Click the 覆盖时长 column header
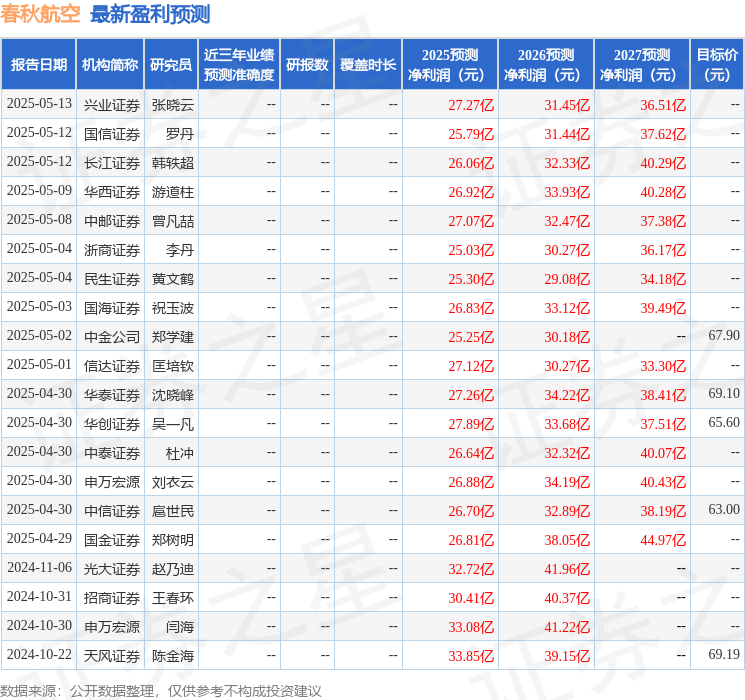 pos(368,65)
